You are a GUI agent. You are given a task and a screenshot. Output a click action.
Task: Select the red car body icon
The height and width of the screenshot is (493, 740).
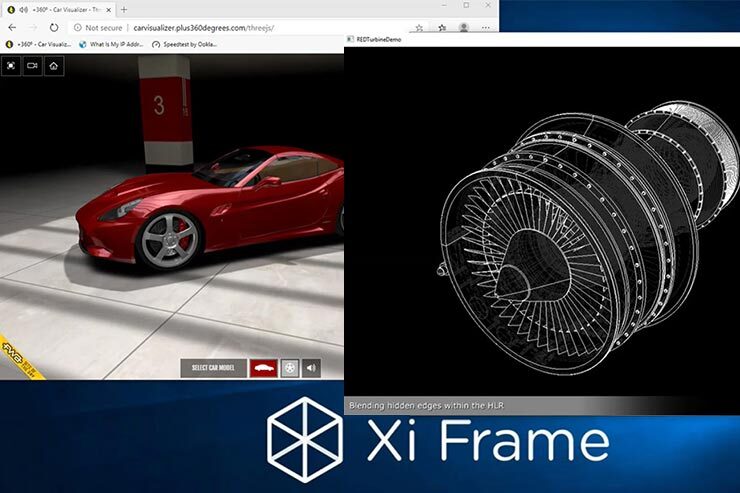click(263, 368)
